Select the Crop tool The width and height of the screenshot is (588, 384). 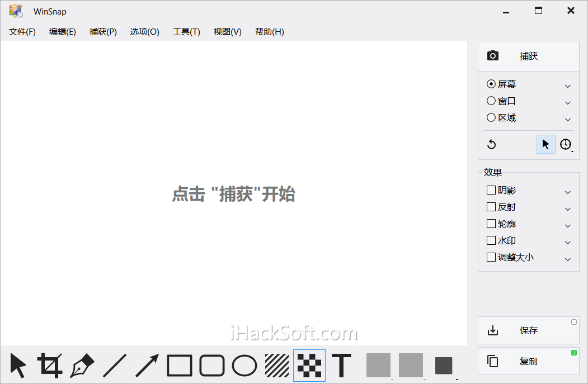pos(49,365)
